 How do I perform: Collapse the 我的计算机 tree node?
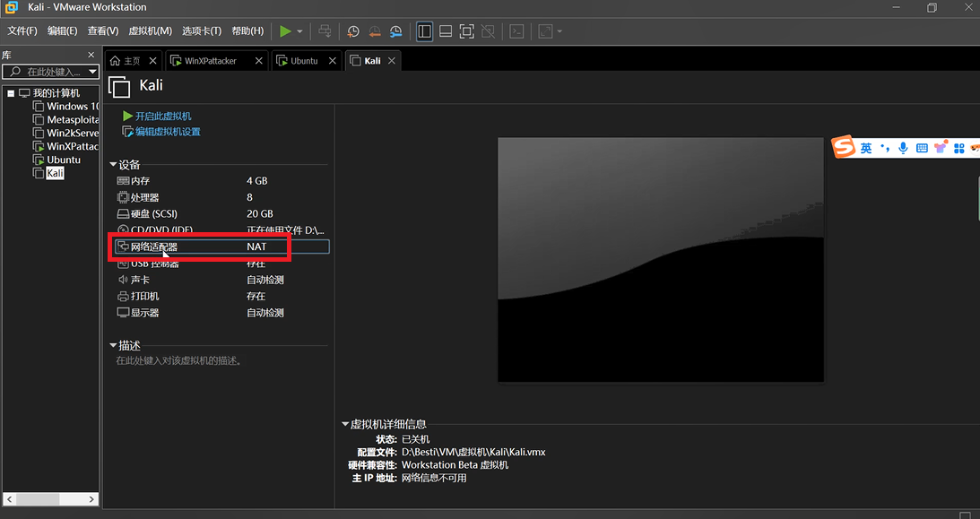[11, 93]
